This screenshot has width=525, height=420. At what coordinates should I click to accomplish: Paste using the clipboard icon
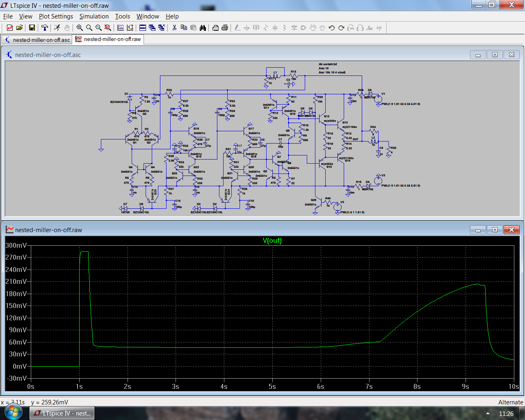(x=193, y=28)
